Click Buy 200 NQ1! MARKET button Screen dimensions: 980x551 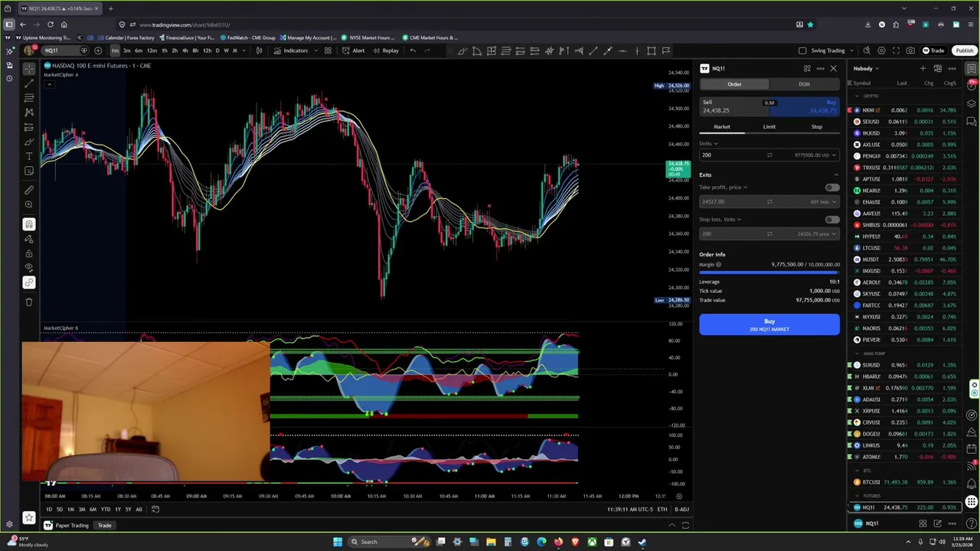(x=769, y=325)
